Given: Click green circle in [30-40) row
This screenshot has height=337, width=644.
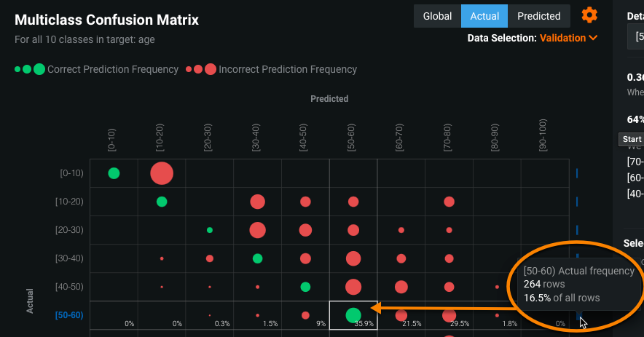Looking at the screenshot, I should coord(257,258).
